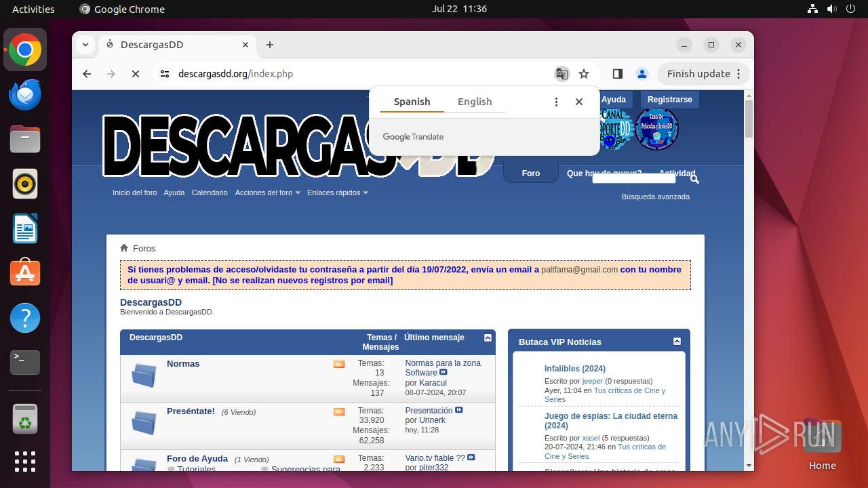Switch translation to the Spanish tab
Image resolution: width=868 pixels, height=488 pixels.
412,102
